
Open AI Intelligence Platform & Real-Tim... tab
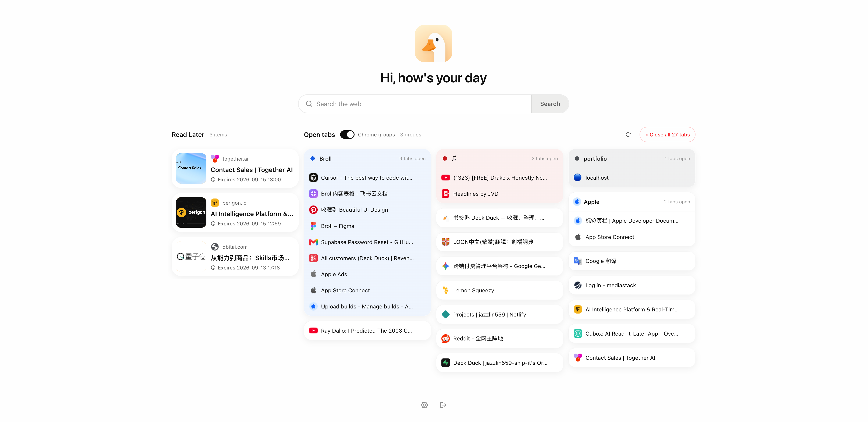(632, 309)
